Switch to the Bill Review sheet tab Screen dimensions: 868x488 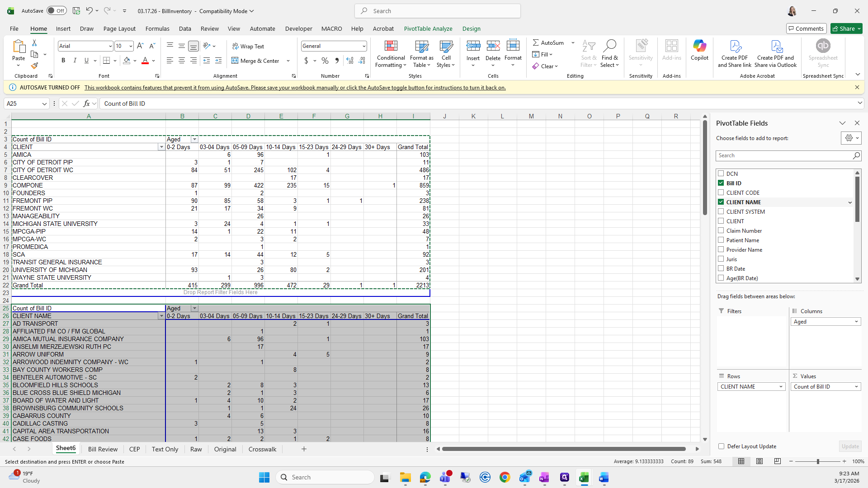(103, 449)
